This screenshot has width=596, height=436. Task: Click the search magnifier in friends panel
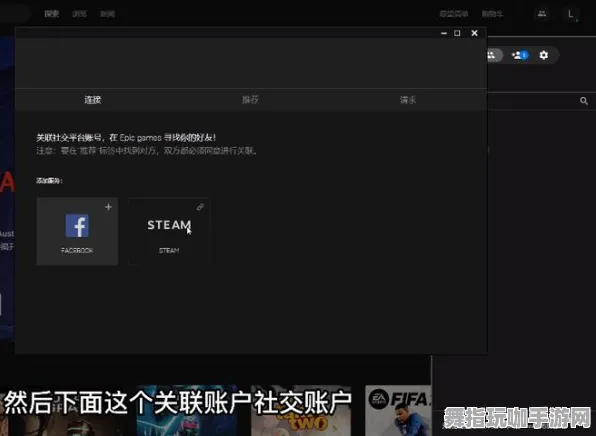click(584, 101)
